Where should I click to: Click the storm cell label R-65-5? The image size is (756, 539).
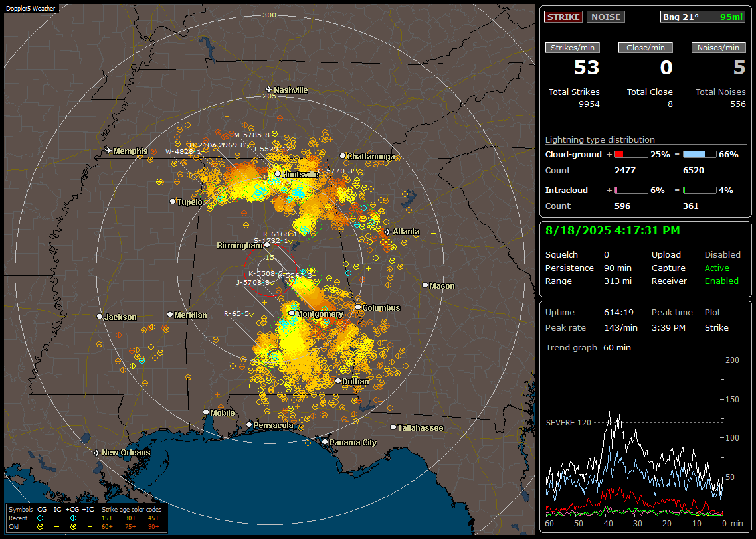coord(236,313)
